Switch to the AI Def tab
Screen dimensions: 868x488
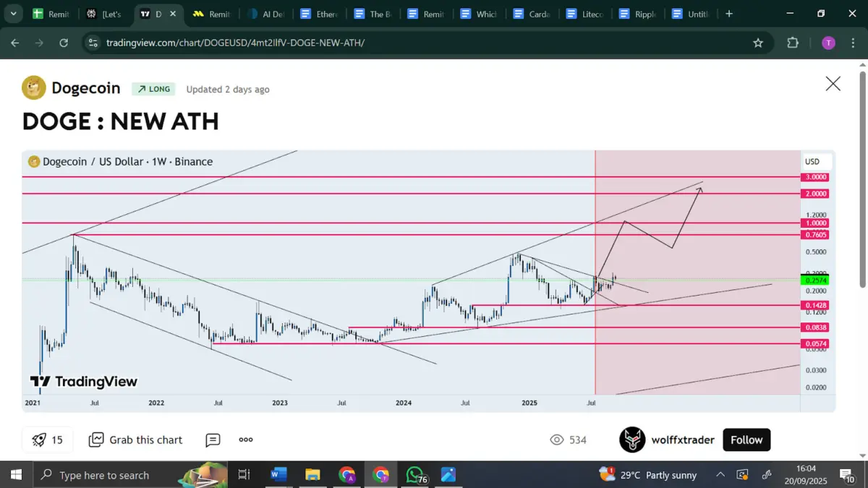pyautogui.click(x=265, y=14)
